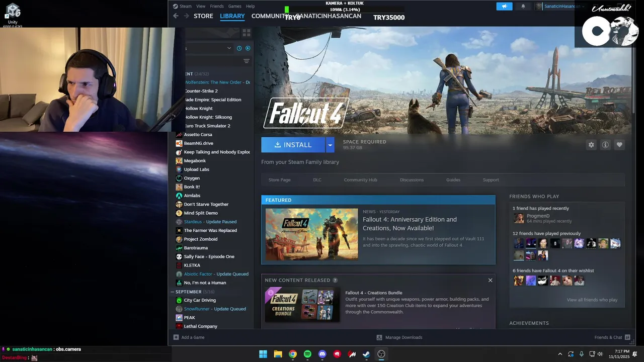Open install options dropdown arrow
Image resolution: width=644 pixels, height=362 pixels.
[x=330, y=145]
